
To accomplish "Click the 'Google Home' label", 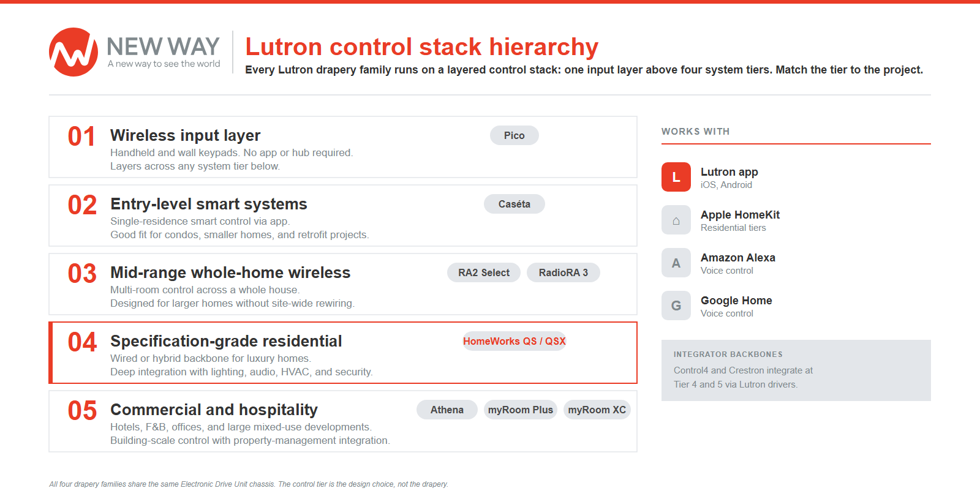I will (736, 301).
